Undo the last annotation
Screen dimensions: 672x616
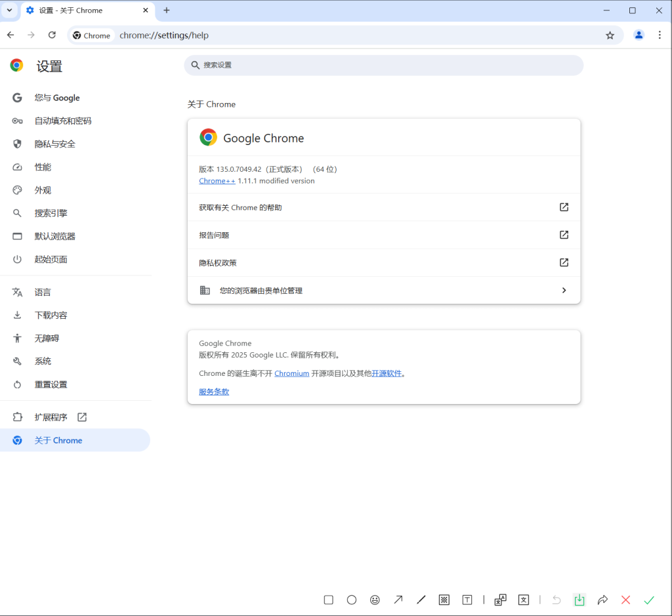click(556, 600)
